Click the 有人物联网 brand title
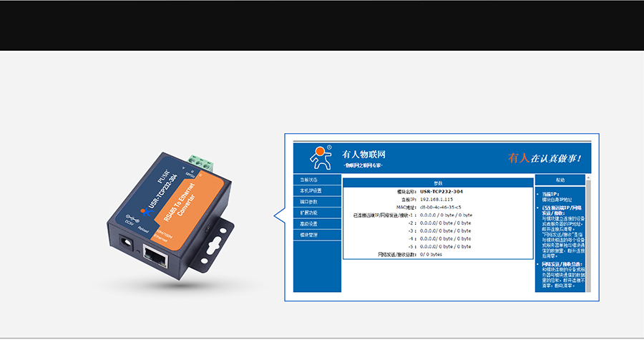This screenshot has width=644, height=340. tap(364, 155)
